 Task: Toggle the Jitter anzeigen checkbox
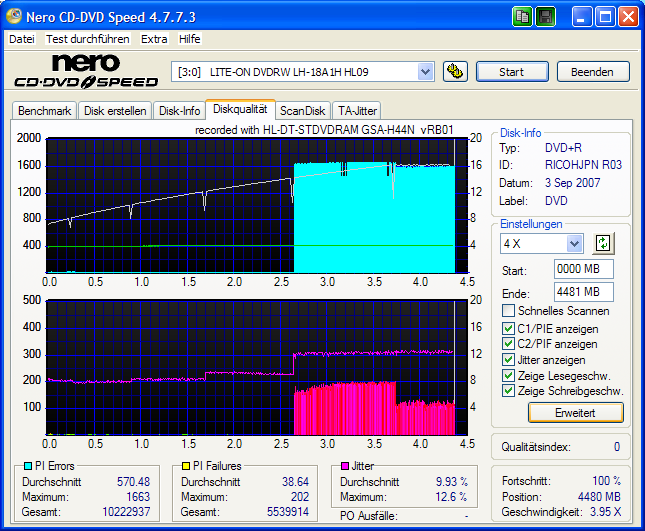point(509,359)
